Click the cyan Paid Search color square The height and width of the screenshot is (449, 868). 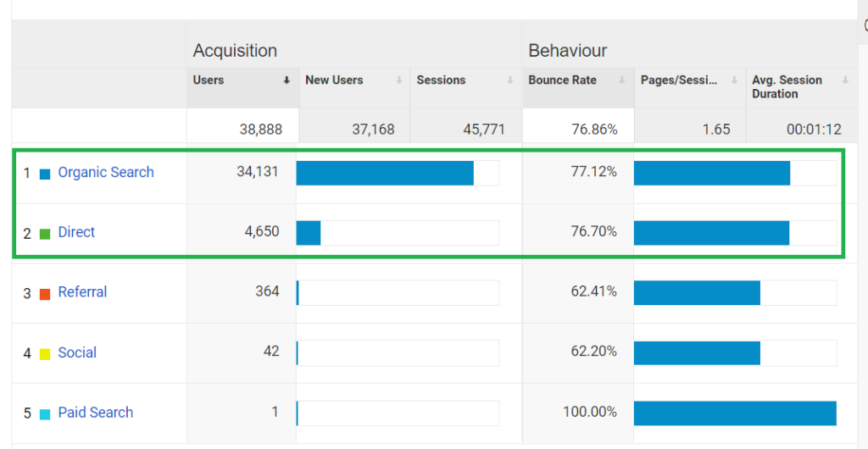[x=45, y=413]
